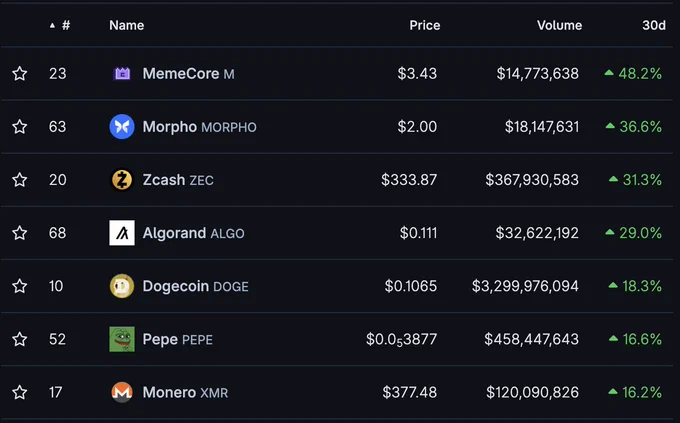Image resolution: width=680 pixels, height=423 pixels.
Task: Click the Morpho butterfly logo icon
Action: pyautogui.click(x=122, y=127)
